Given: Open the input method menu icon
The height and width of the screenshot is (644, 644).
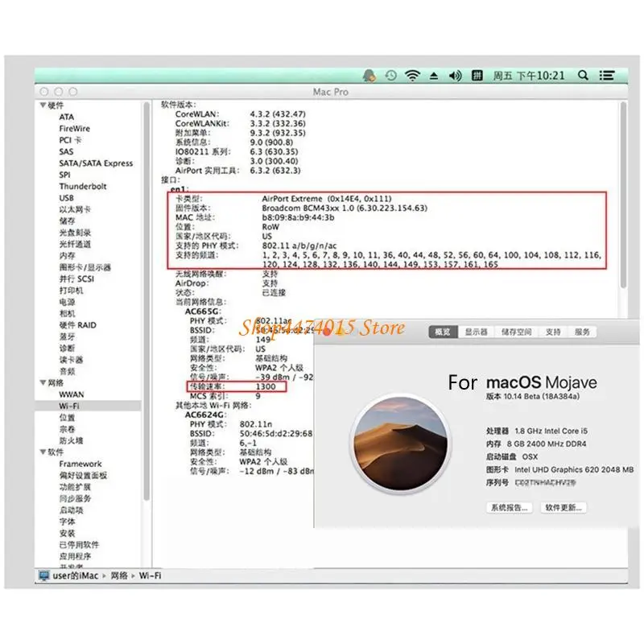Looking at the screenshot, I should 477,76.
